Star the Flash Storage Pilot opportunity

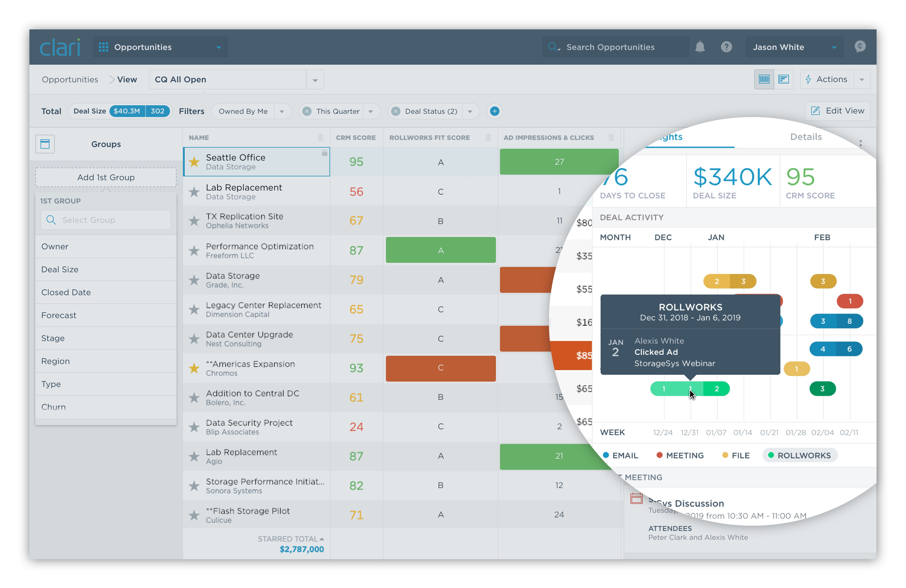[x=194, y=515]
